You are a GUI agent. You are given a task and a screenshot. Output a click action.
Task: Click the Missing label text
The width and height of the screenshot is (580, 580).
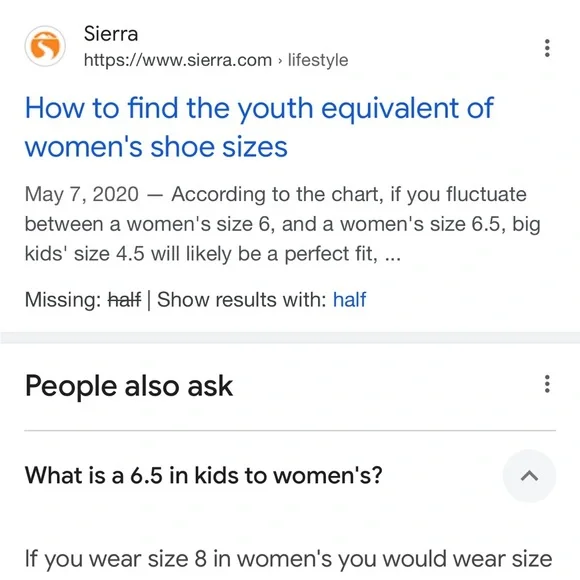63,300
